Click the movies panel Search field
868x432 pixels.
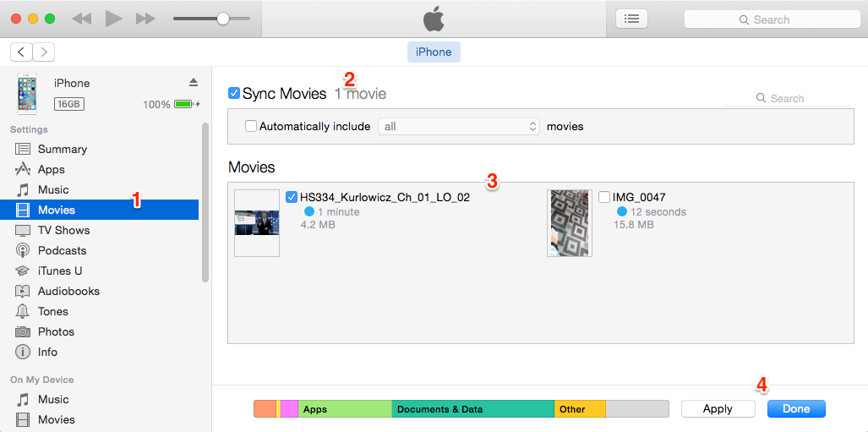(787, 98)
